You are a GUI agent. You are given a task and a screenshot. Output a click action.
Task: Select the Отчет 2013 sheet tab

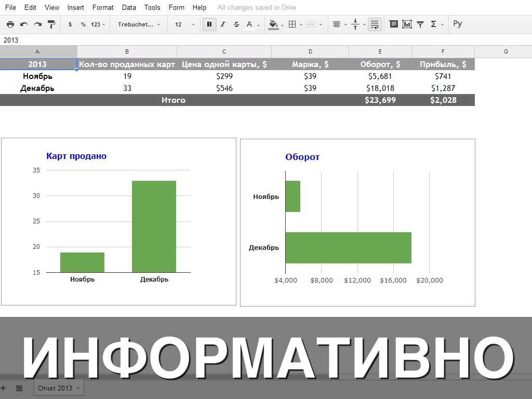(55, 388)
